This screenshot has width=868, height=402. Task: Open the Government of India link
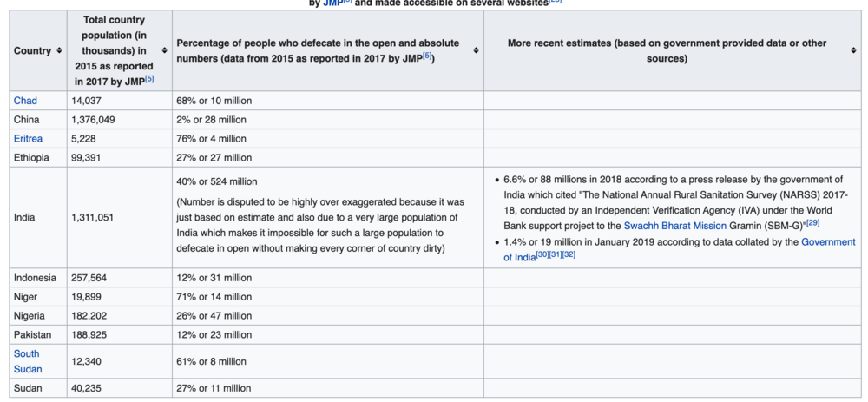tap(680, 249)
